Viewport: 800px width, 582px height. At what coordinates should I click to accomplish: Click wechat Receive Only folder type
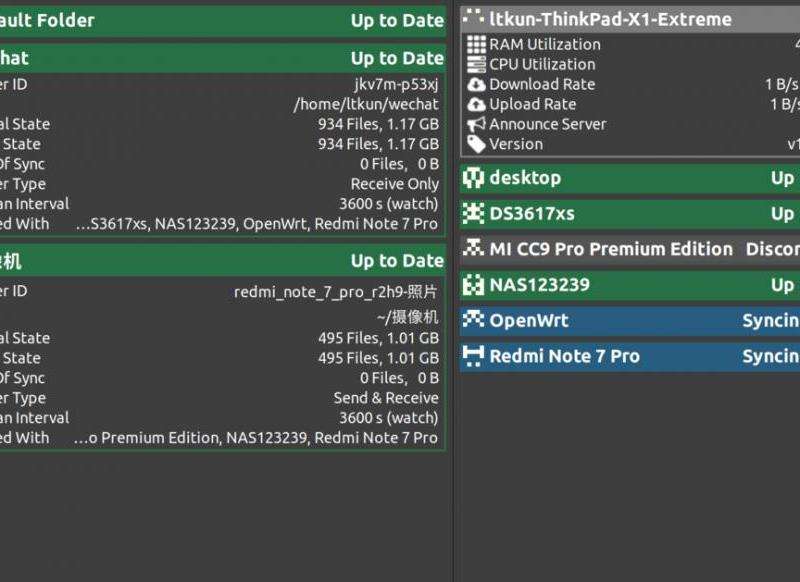pyautogui.click(x=394, y=184)
